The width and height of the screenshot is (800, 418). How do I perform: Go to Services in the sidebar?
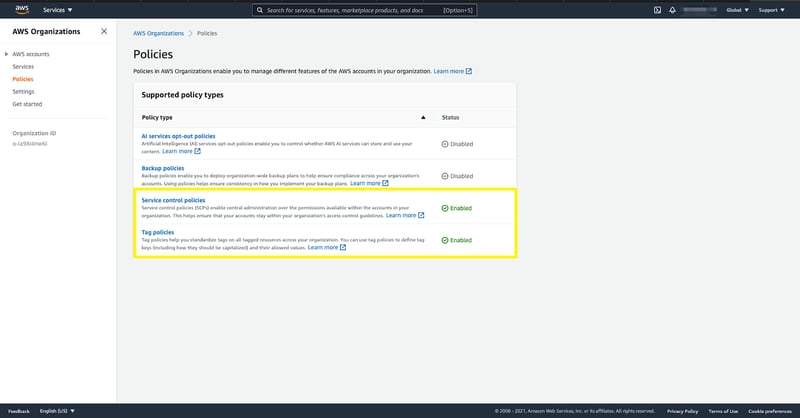tap(23, 66)
